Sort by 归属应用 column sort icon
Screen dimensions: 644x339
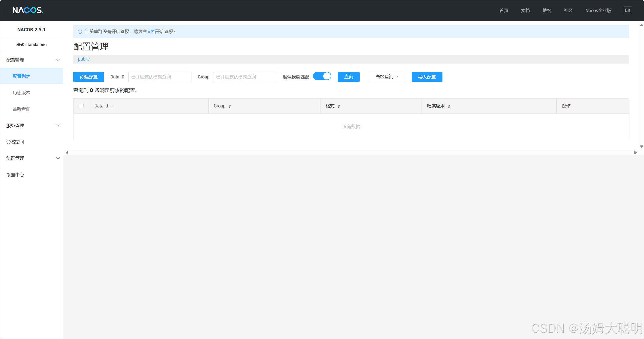point(449,106)
